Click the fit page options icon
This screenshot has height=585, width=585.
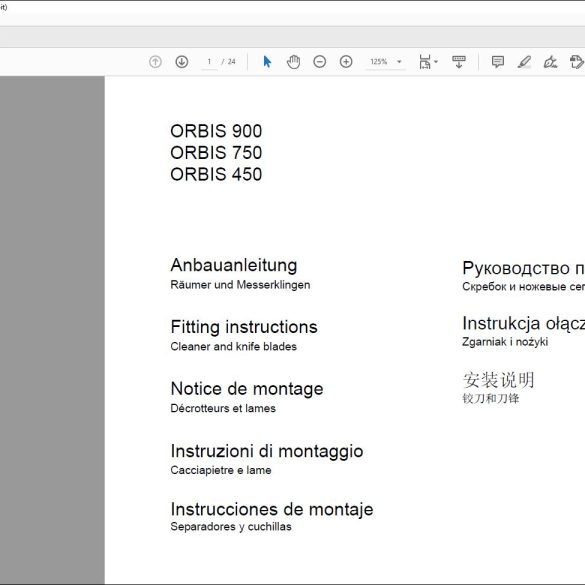[425, 62]
